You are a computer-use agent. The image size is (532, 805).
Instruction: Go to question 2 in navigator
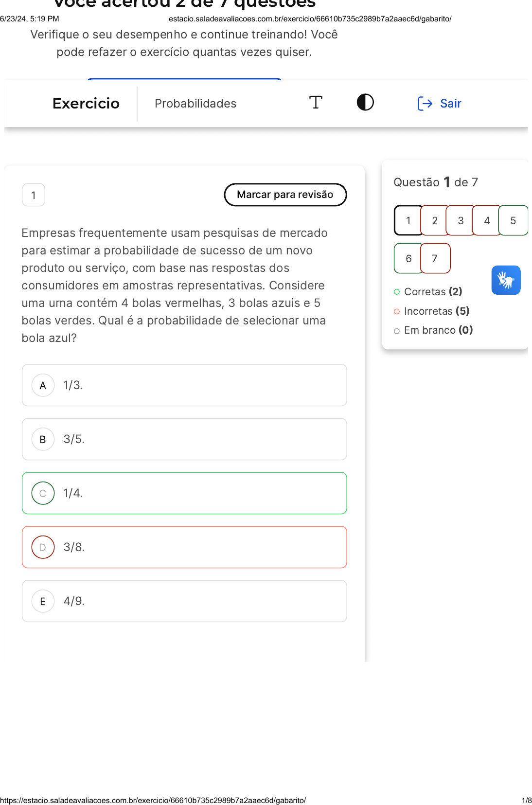pyautogui.click(x=435, y=221)
